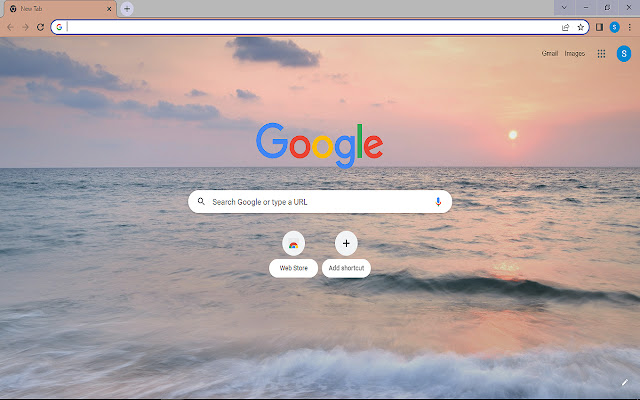Viewport: 640px width, 400px height.
Task: Reload the current page
Action: coord(40,27)
